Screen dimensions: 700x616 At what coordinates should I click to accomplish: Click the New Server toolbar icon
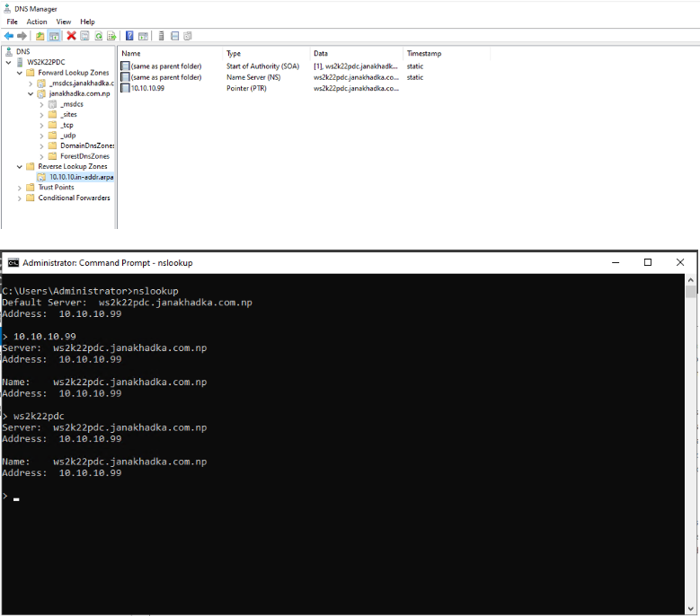[x=162, y=36]
